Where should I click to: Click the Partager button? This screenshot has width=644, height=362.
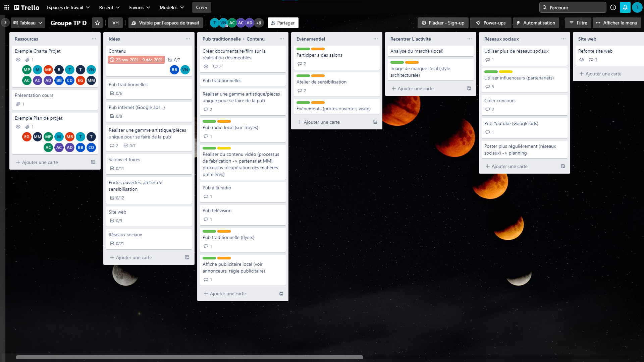pyautogui.click(x=283, y=23)
